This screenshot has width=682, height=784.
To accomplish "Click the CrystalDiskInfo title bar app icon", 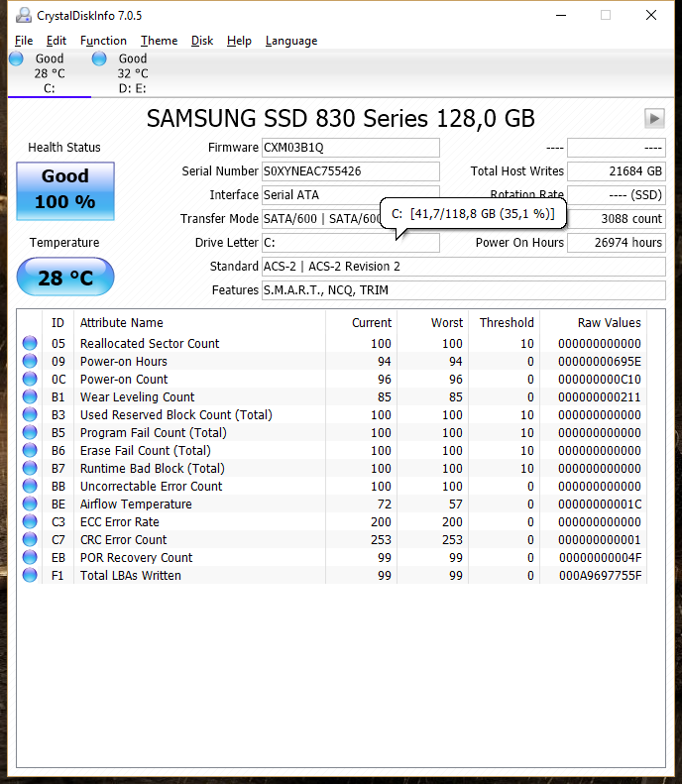I will pos(23,16).
